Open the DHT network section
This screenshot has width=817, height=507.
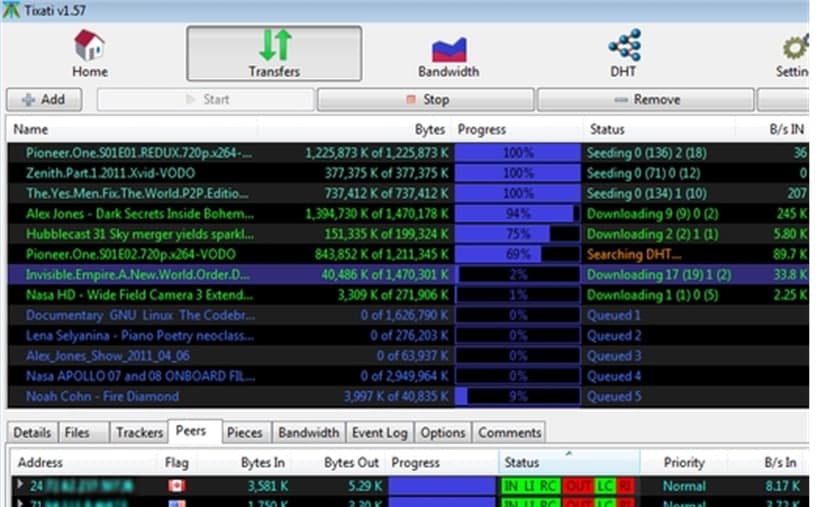[x=624, y=54]
